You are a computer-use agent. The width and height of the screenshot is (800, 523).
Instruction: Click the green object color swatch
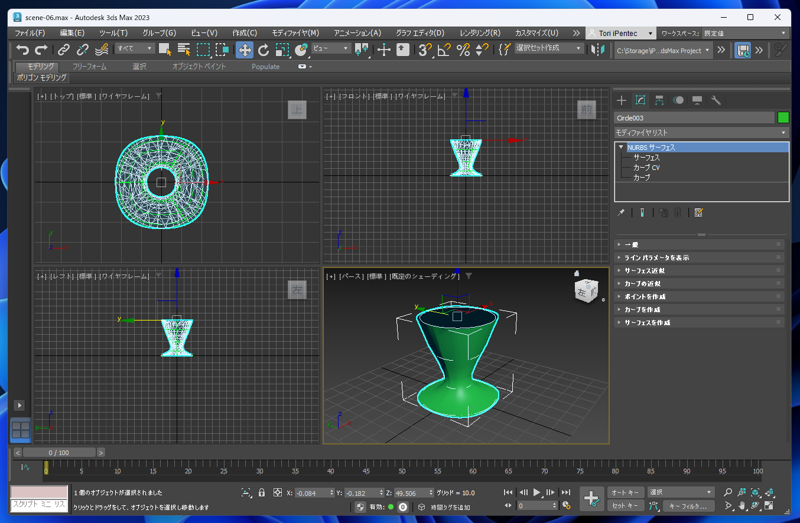783,117
